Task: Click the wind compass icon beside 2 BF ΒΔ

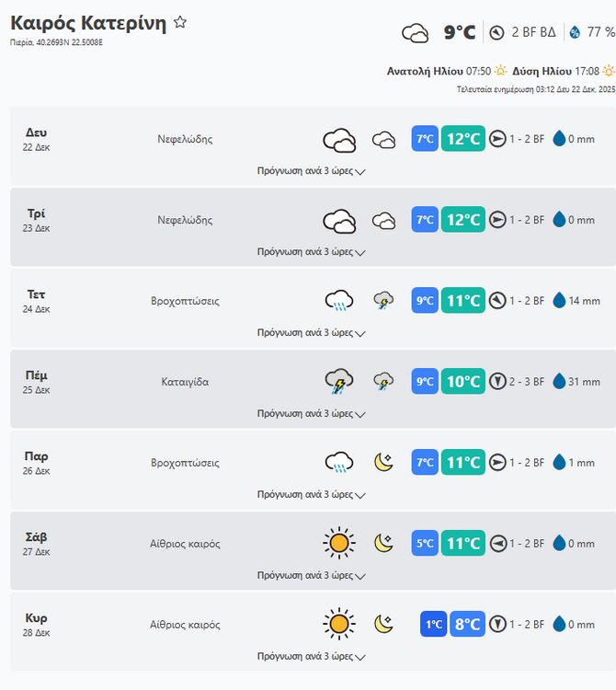Action: click(x=496, y=33)
